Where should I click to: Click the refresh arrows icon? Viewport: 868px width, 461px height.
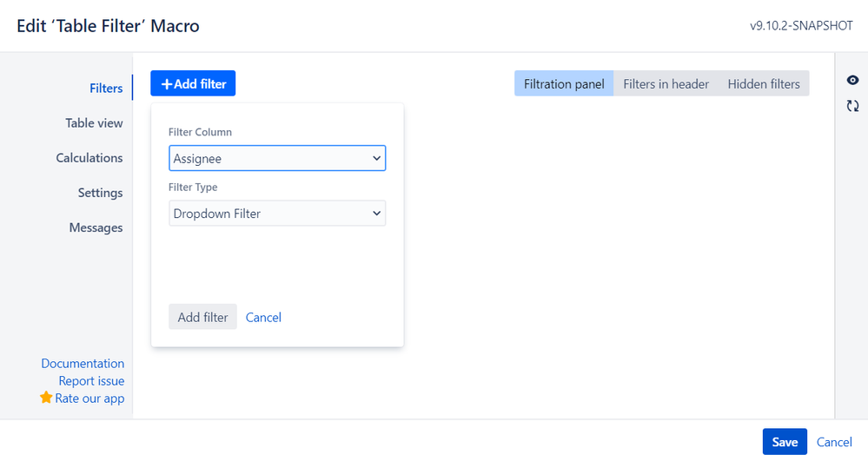pyautogui.click(x=852, y=106)
